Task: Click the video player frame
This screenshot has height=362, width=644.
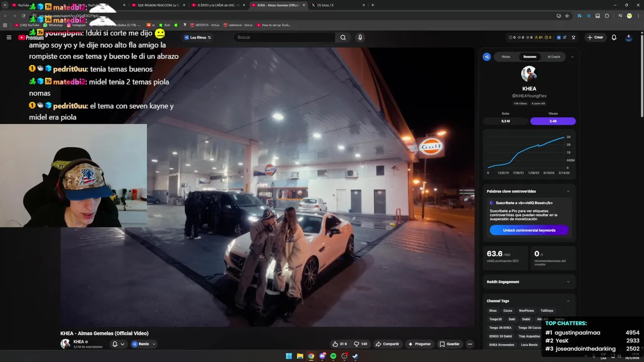Action: tap(267, 187)
